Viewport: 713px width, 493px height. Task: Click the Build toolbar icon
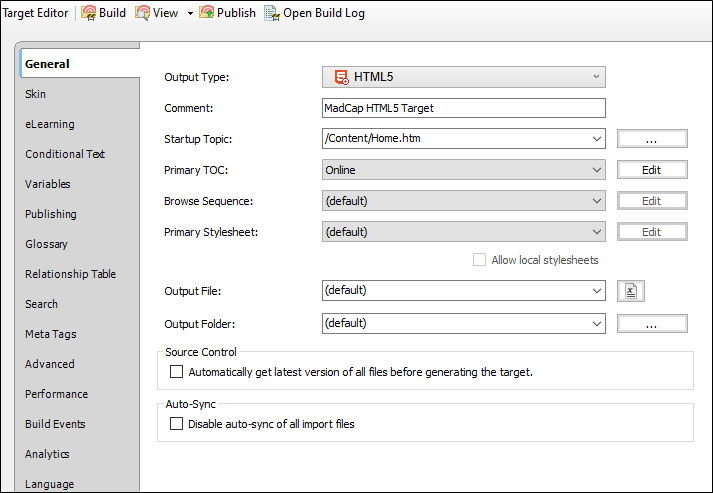(x=88, y=13)
